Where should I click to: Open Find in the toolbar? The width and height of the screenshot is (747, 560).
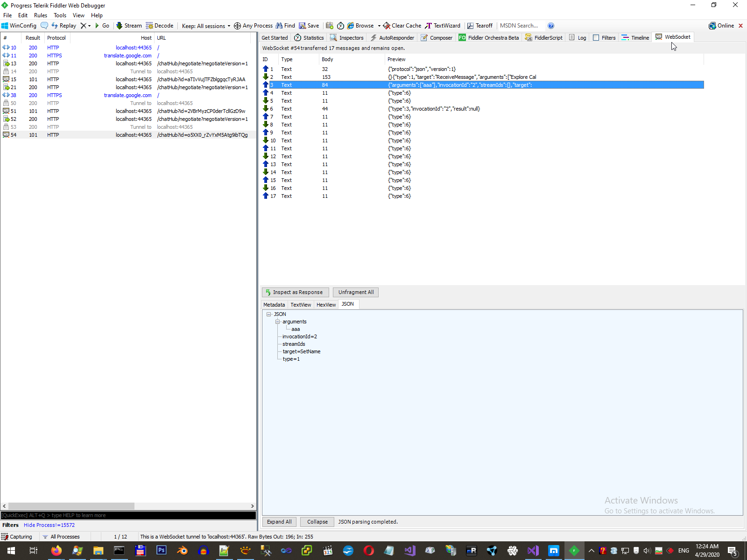[285, 26]
